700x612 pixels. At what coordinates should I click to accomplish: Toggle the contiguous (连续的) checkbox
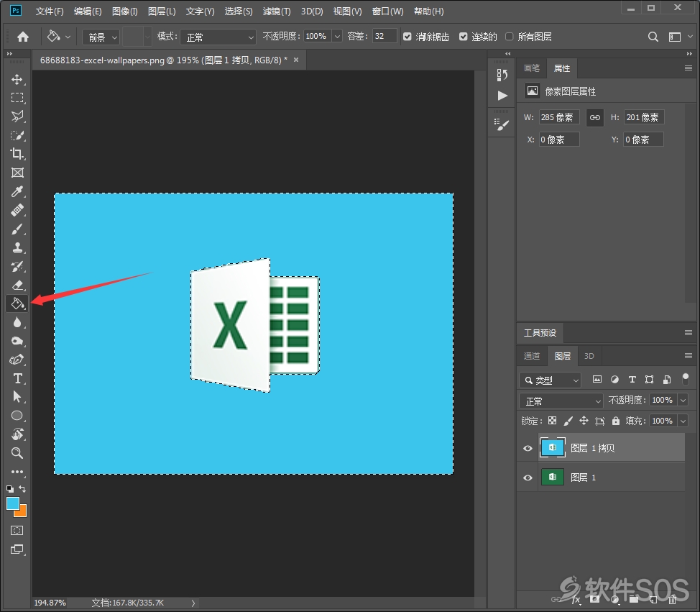[464, 37]
